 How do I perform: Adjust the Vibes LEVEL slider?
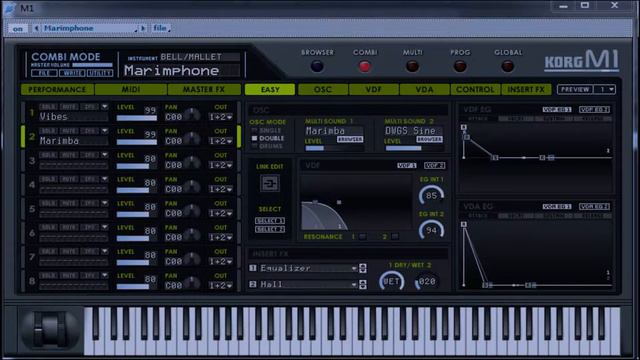pyautogui.click(x=137, y=118)
